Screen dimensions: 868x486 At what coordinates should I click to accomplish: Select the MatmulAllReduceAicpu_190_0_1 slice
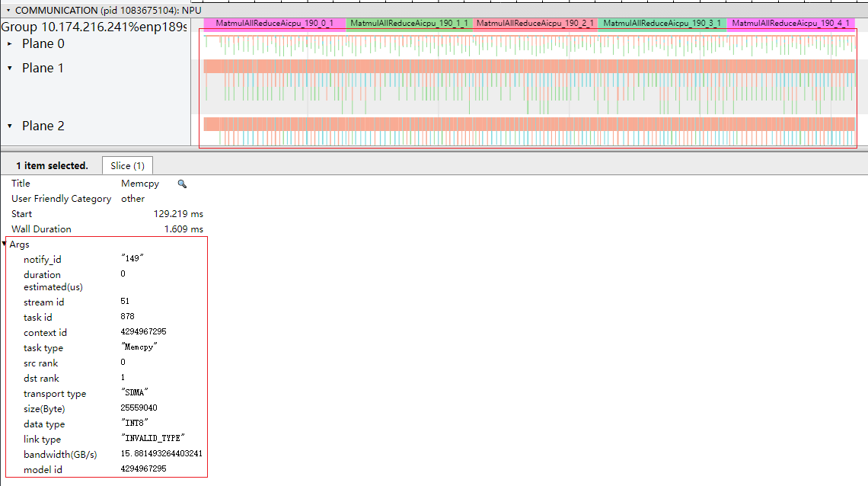pyautogui.click(x=275, y=24)
